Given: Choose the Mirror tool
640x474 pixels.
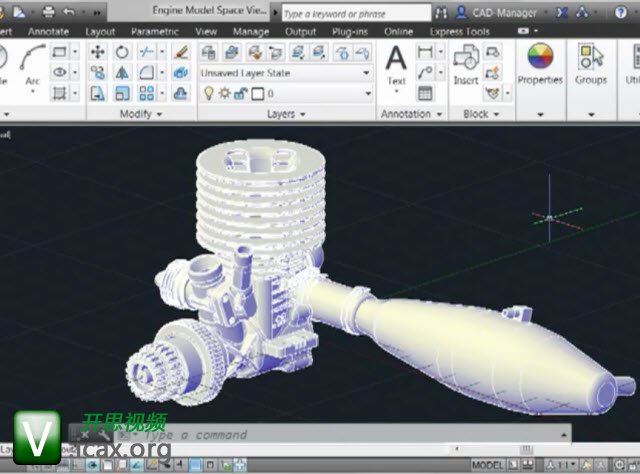Looking at the screenshot, I should 122,73.
